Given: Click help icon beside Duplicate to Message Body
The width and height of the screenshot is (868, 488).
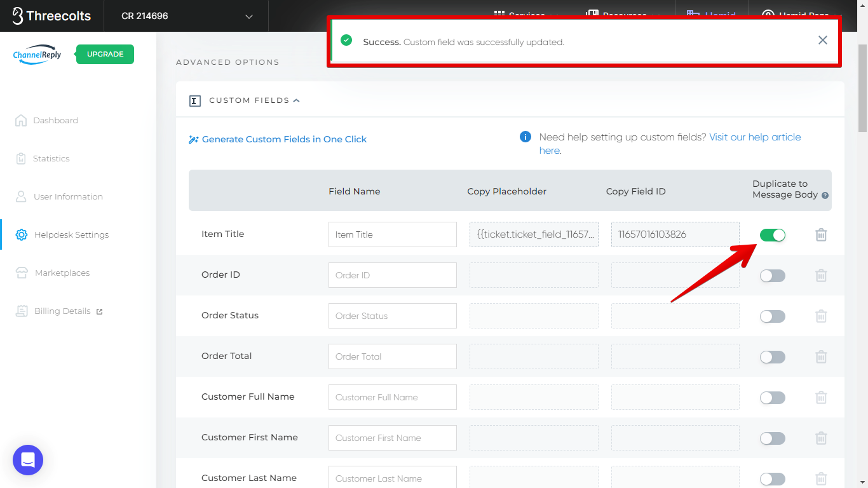Looking at the screenshot, I should [825, 196].
